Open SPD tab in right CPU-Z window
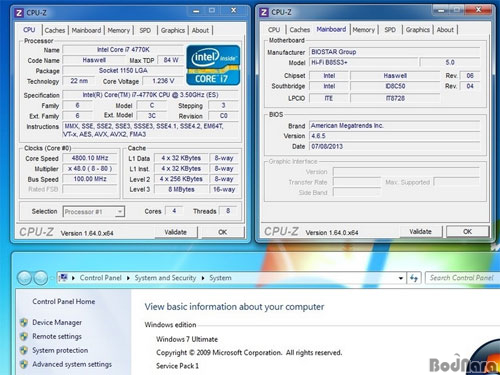 (390, 30)
